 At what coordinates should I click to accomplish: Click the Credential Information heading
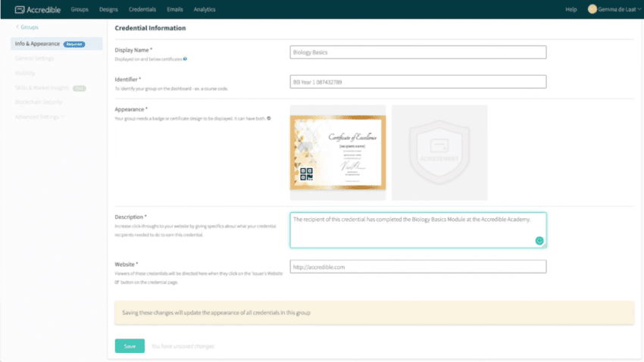(150, 28)
